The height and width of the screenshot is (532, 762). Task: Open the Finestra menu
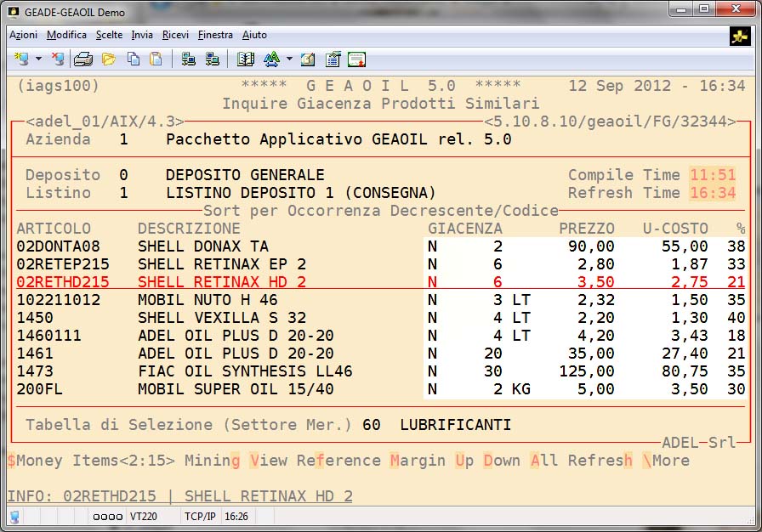click(x=215, y=35)
